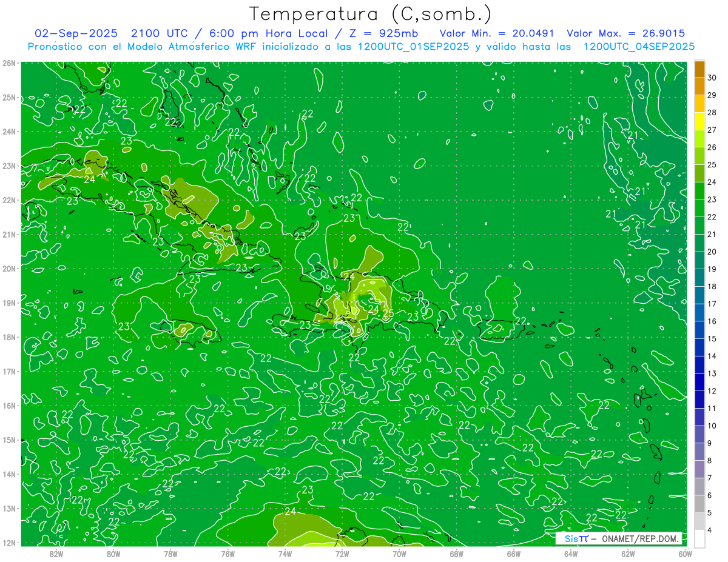Select the 'Z = 925mb' level text
Viewport: 728px width, 562px height.
point(383,33)
